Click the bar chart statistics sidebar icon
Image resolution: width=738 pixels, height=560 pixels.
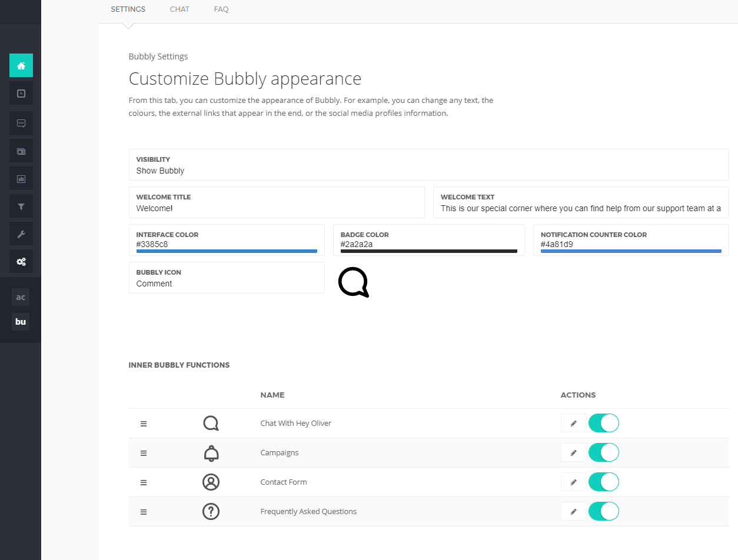click(x=21, y=179)
